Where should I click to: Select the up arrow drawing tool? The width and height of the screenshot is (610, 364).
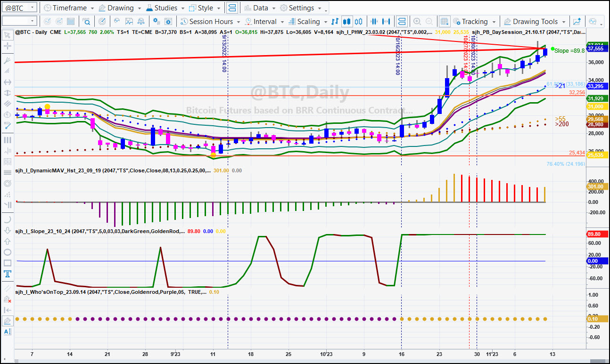pos(7,242)
